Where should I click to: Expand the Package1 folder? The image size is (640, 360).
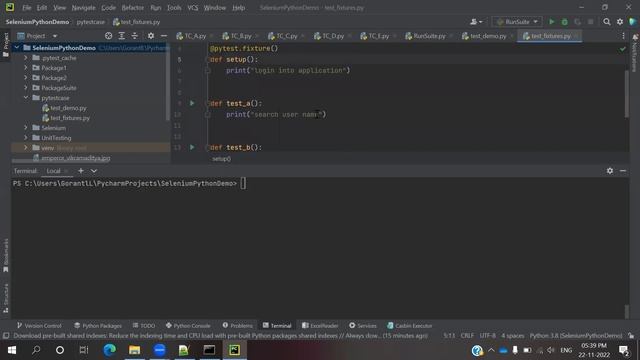coord(26,68)
